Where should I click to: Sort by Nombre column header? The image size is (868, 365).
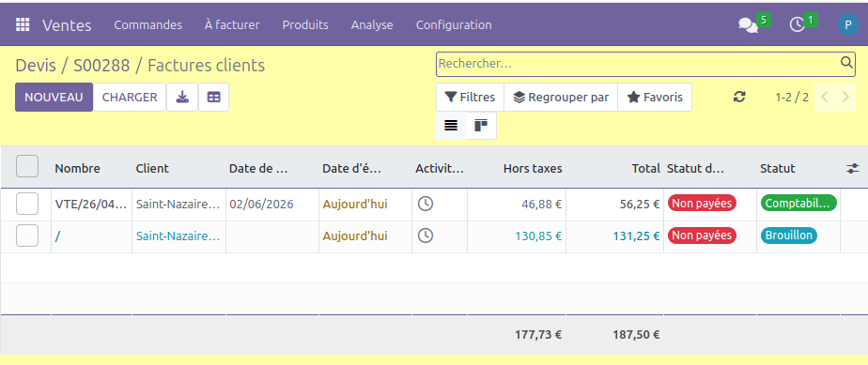[x=77, y=169]
